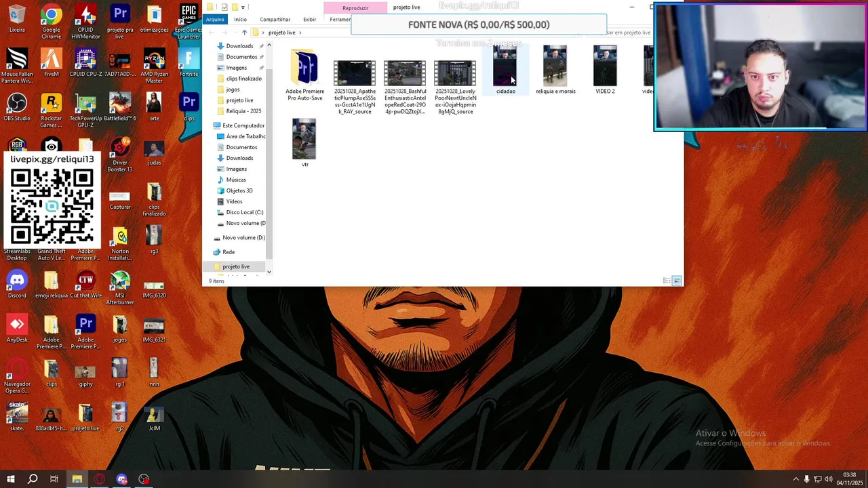Open Battlefield 6 desktop shortcut
This screenshot has width=868, height=488.
click(x=120, y=107)
